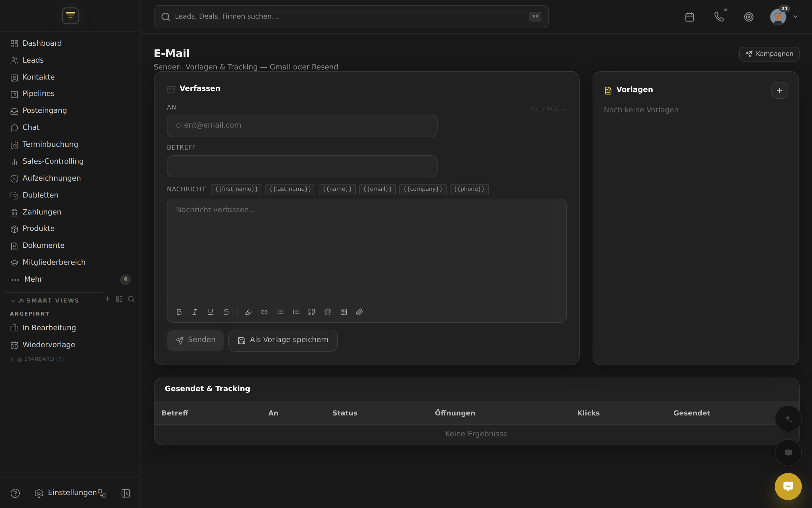
Task: Insert a mention with the @ icon
Action: (328, 312)
